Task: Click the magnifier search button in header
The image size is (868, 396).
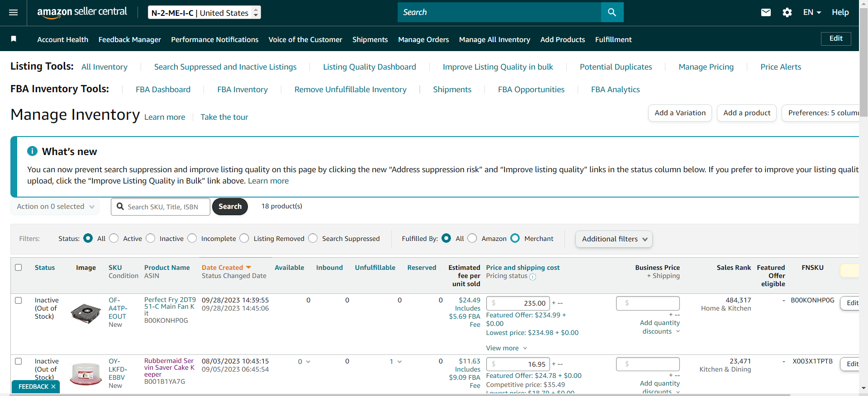Action: tap(612, 12)
